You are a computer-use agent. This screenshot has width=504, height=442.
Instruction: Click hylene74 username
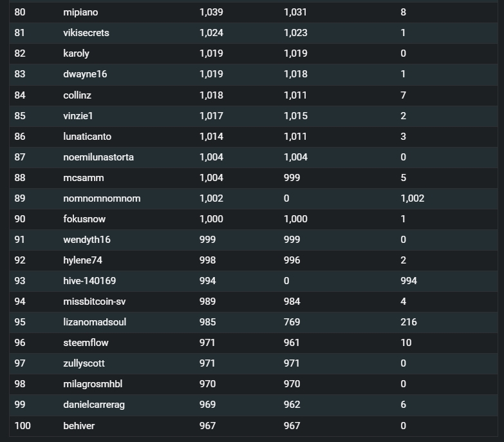coord(82,260)
